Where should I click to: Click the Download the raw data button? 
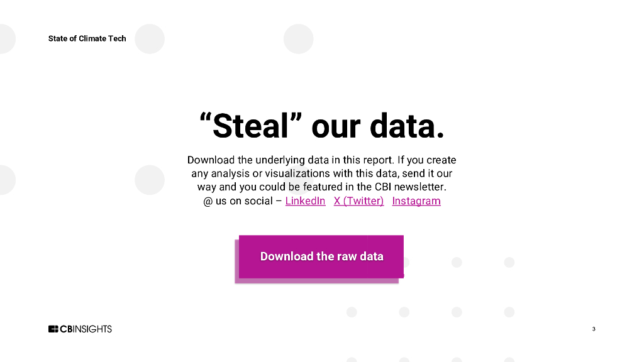click(x=321, y=256)
